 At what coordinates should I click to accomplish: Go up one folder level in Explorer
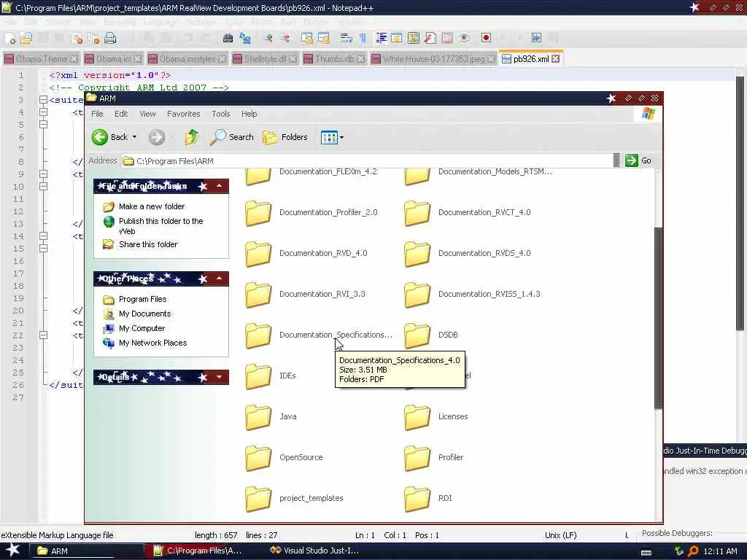(192, 137)
